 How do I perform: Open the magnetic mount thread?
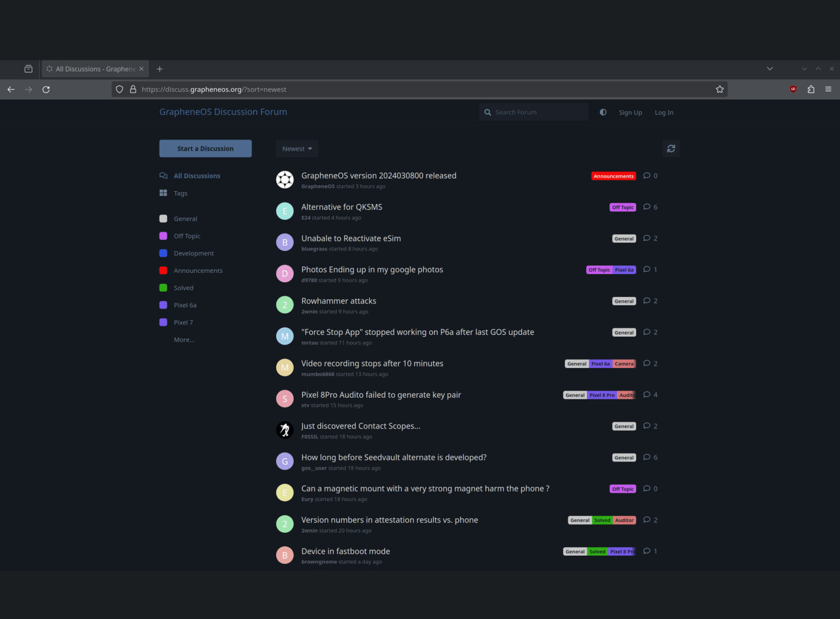click(425, 489)
